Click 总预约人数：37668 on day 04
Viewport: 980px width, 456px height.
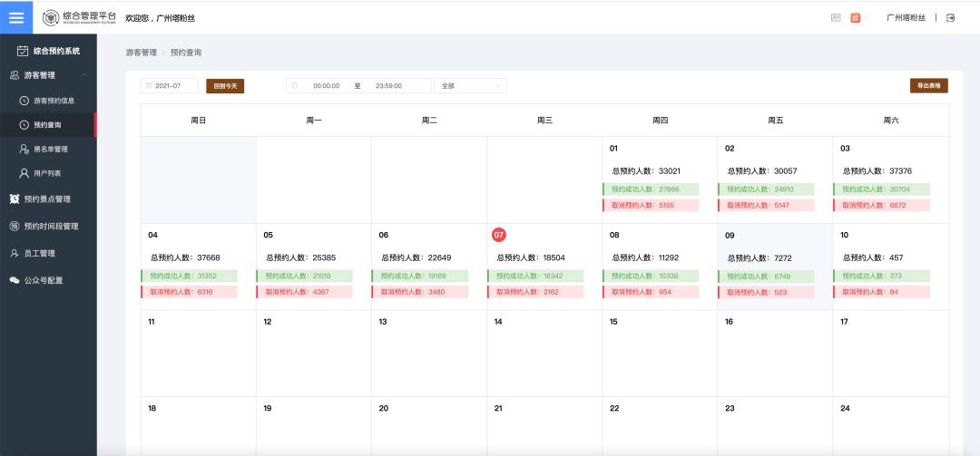point(185,257)
